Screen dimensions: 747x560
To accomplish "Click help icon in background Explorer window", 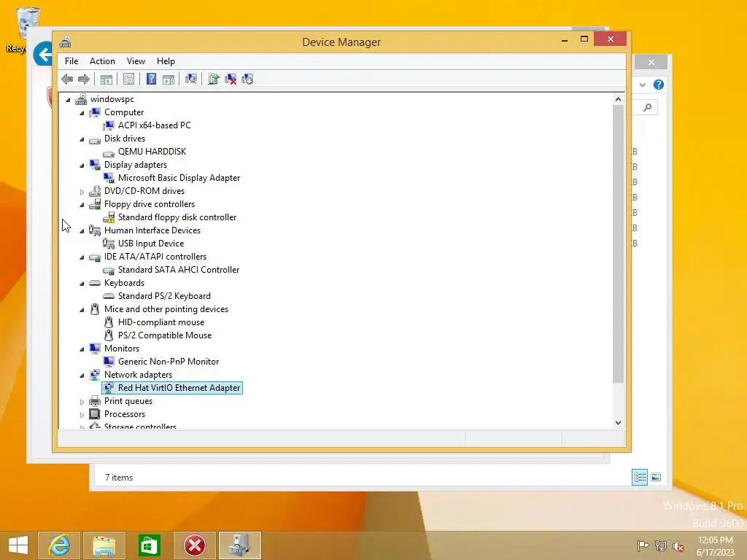I will pos(659,85).
